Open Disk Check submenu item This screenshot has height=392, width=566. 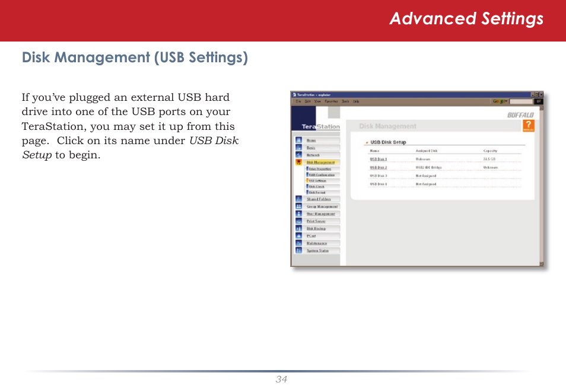point(317,187)
